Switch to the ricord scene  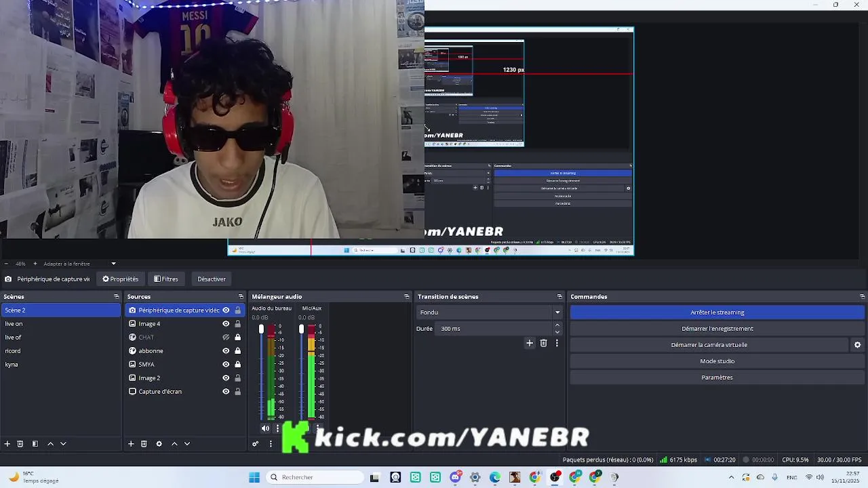[61, 351]
